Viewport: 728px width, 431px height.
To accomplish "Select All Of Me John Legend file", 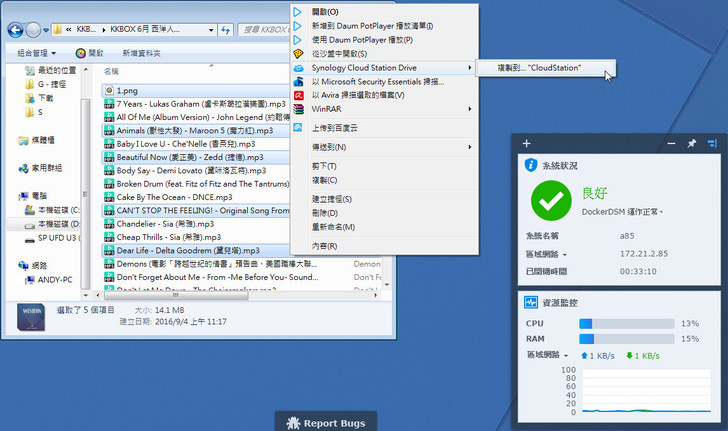I will [x=196, y=117].
